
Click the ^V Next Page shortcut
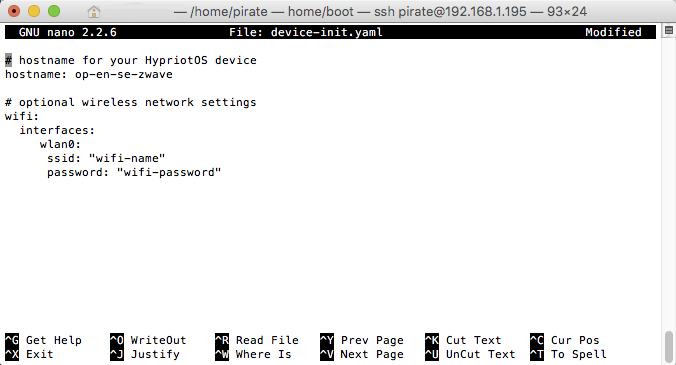[x=362, y=354]
